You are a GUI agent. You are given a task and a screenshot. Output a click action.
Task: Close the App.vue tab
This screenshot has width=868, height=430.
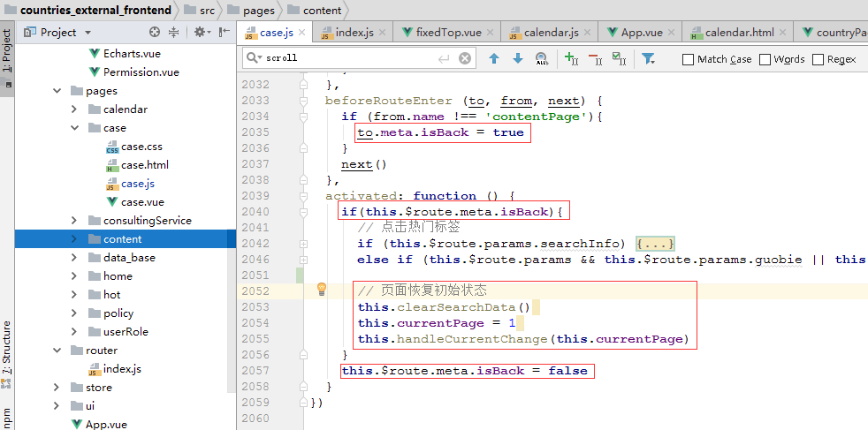(x=672, y=33)
